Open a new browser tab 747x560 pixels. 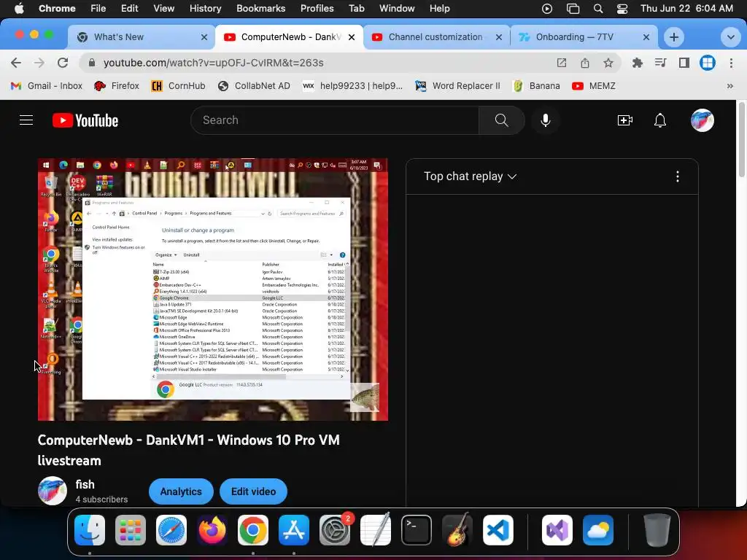[x=673, y=37]
